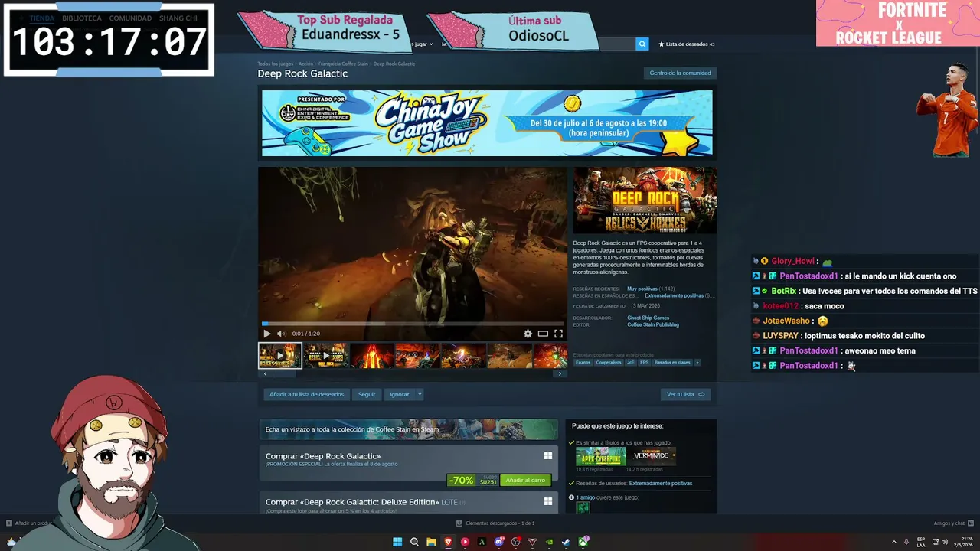Open Nvidia app from the taskbar
Viewport: 980px width, 551px height.
[549, 542]
